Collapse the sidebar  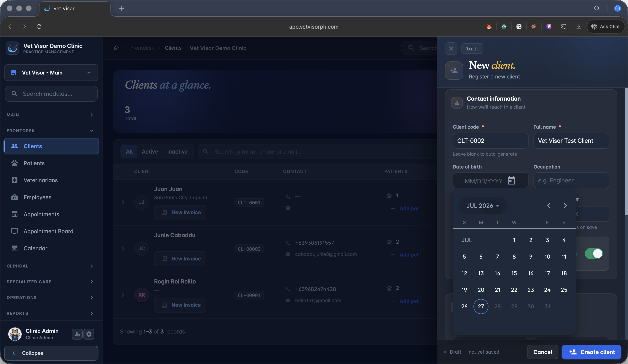(51, 353)
